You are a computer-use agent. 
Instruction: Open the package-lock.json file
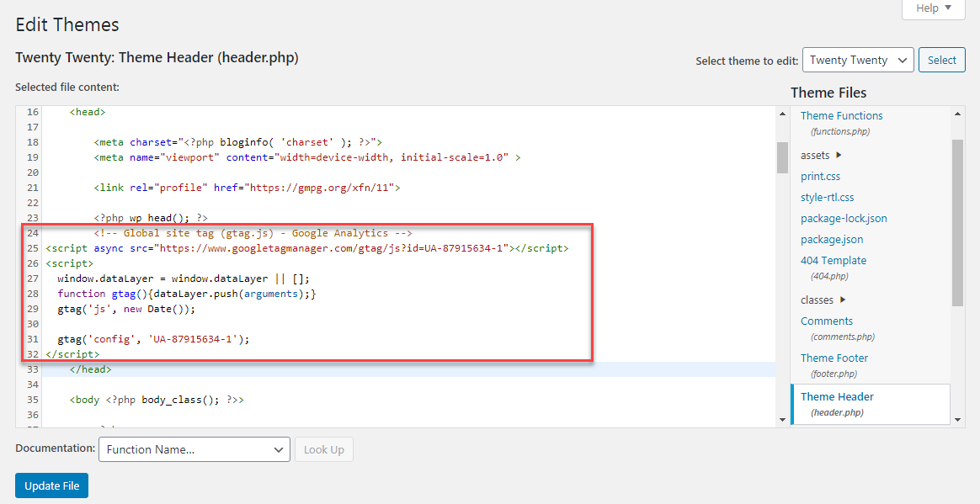tap(844, 218)
